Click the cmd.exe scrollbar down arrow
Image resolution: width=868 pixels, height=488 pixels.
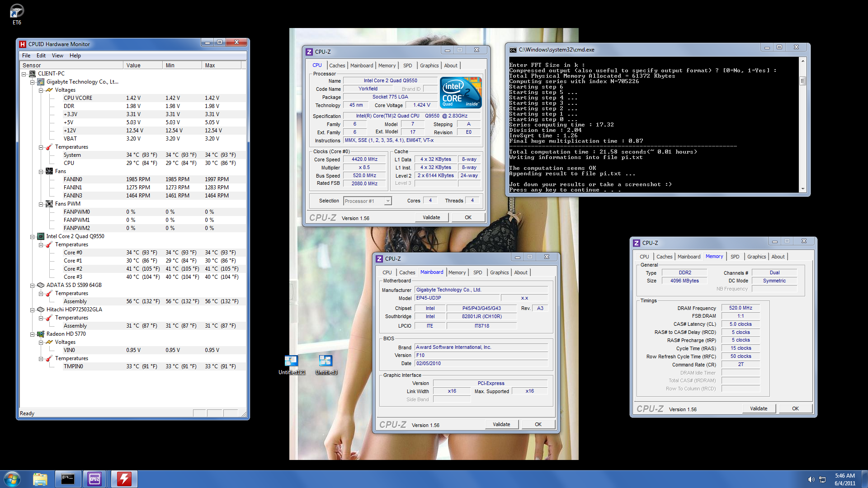click(x=803, y=189)
